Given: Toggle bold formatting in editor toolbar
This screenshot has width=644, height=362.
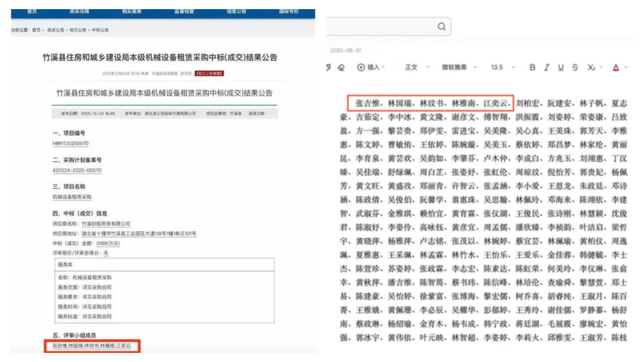Looking at the screenshot, I should (532, 67).
